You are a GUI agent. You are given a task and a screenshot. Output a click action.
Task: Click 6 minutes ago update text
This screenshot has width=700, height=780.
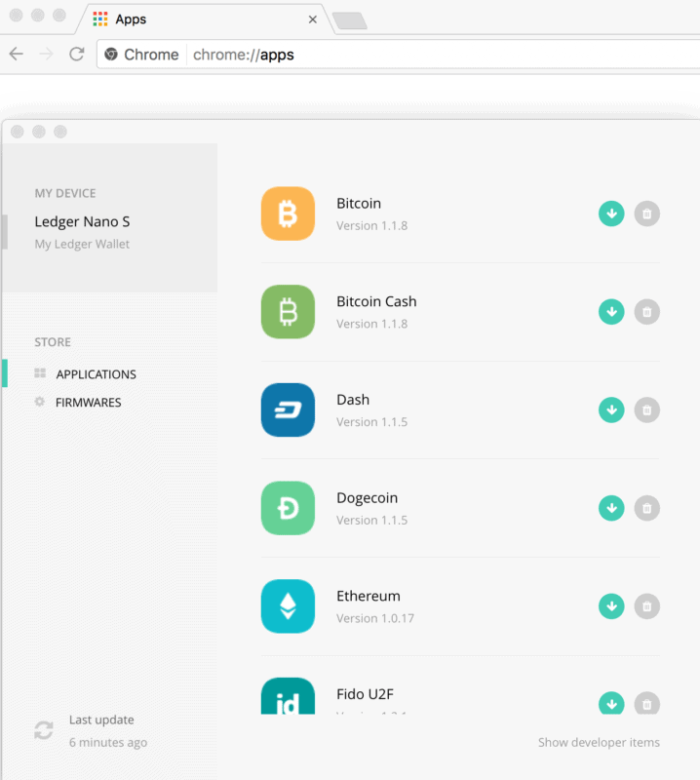coord(108,742)
